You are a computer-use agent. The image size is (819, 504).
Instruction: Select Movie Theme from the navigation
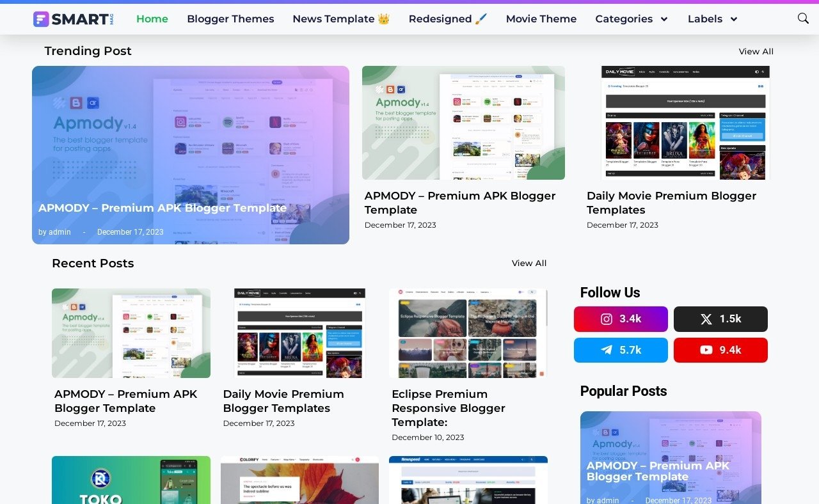541,19
